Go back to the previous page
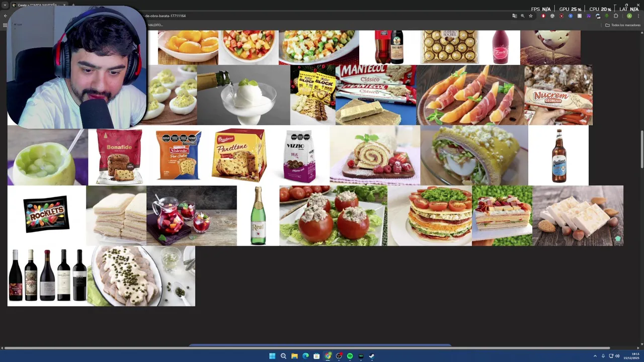 pyautogui.click(x=6, y=16)
